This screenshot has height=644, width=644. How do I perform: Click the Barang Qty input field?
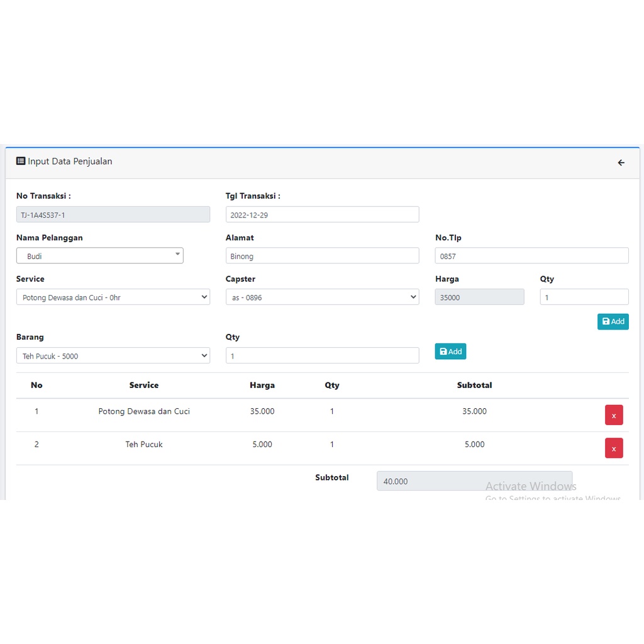(x=322, y=356)
